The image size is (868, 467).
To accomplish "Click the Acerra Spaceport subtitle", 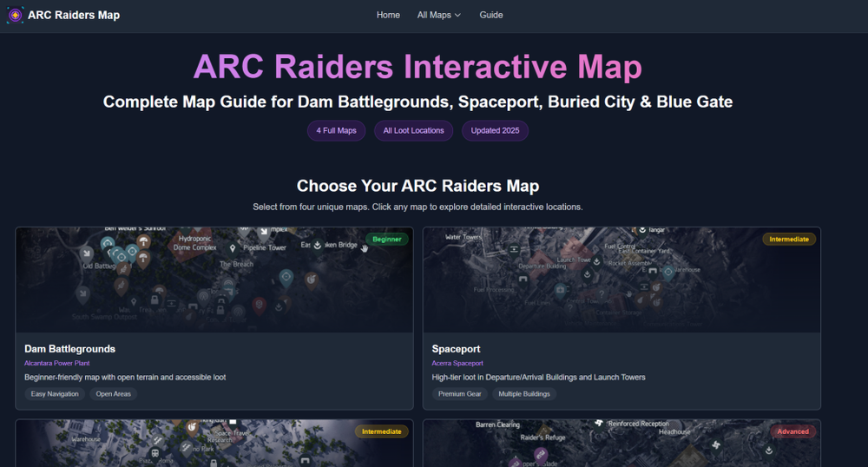I will coord(457,363).
